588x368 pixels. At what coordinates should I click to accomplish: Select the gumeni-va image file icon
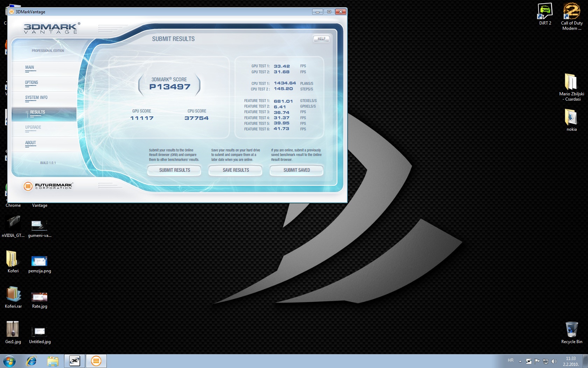point(40,229)
